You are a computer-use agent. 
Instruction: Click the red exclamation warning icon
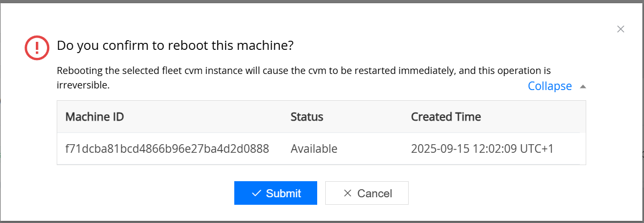click(37, 48)
